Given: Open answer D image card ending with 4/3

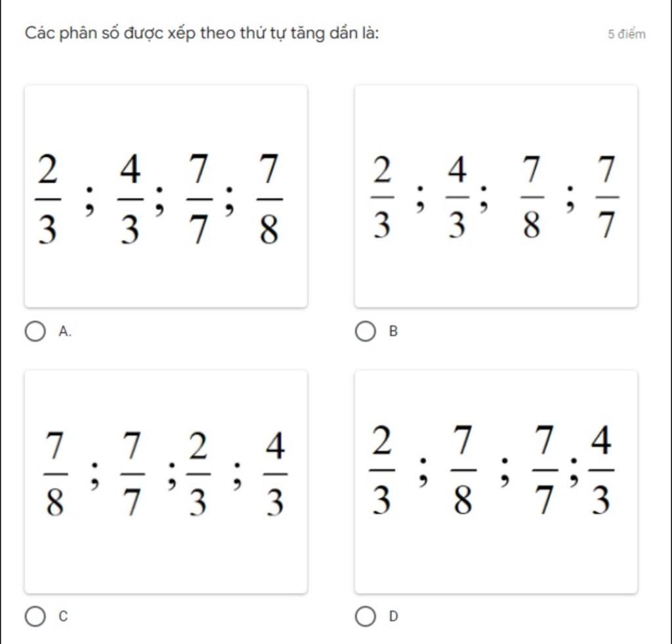Looking at the screenshot, I should (496, 482).
